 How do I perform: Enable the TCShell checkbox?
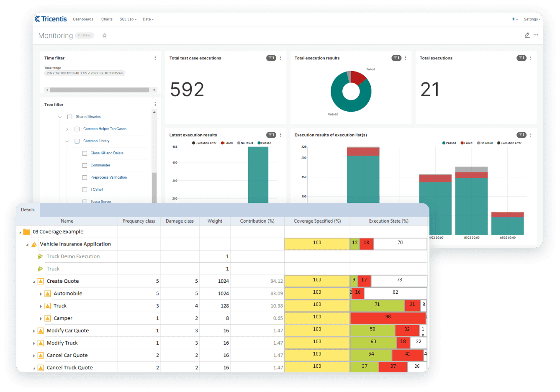tap(85, 190)
